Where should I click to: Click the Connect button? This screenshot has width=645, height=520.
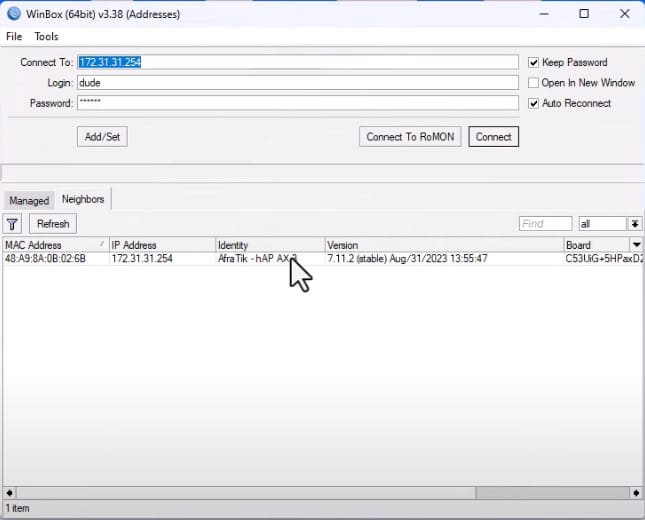493,137
